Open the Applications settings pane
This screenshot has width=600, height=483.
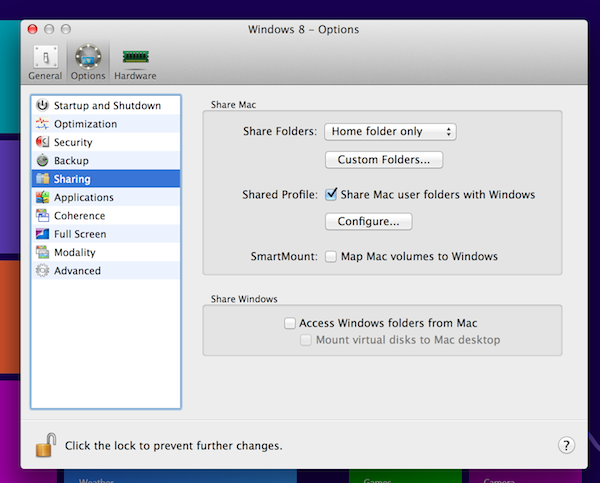[x=106, y=197]
